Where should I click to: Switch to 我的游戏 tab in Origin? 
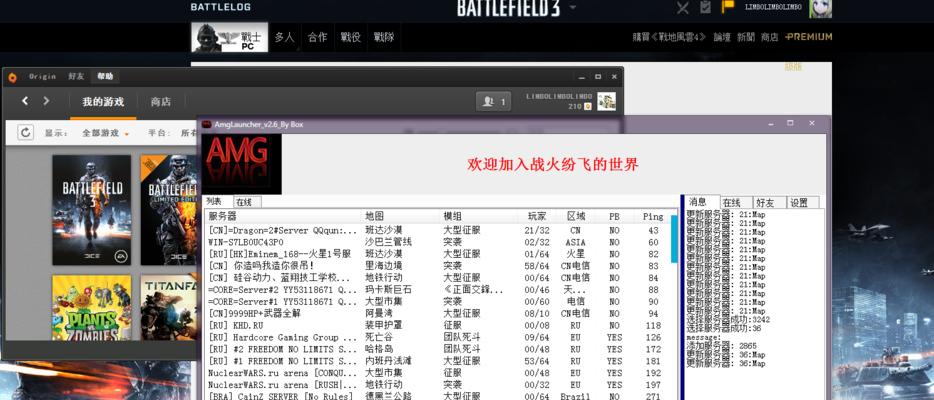point(103,102)
